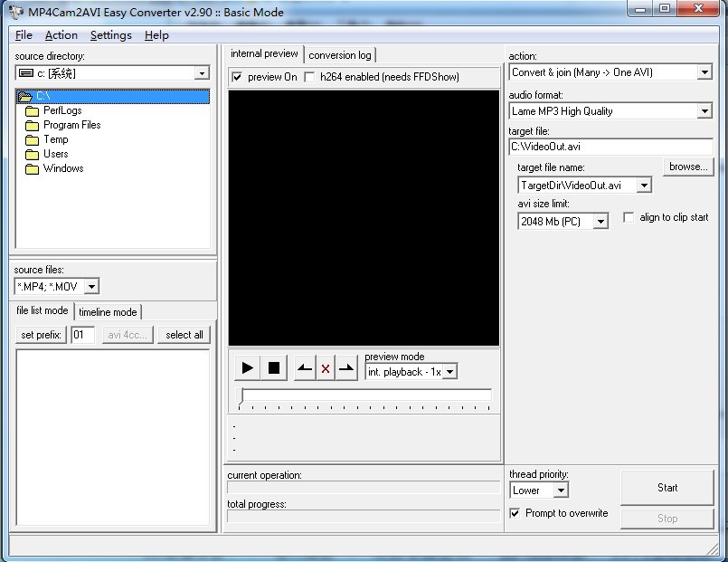Image resolution: width=728 pixels, height=562 pixels.
Task: Select the Windows folder in directory list
Action: (63, 168)
